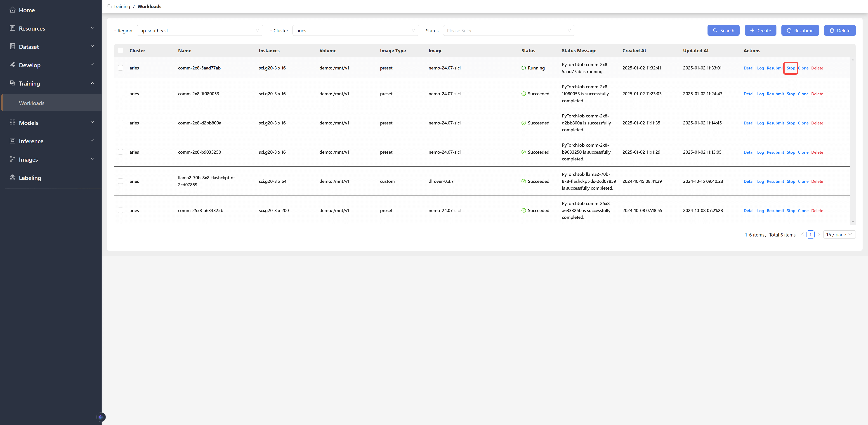The width and height of the screenshot is (868, 425).
Task: Check the row for comm-2x8-d2bb800a
Action: tap(120, 123)
